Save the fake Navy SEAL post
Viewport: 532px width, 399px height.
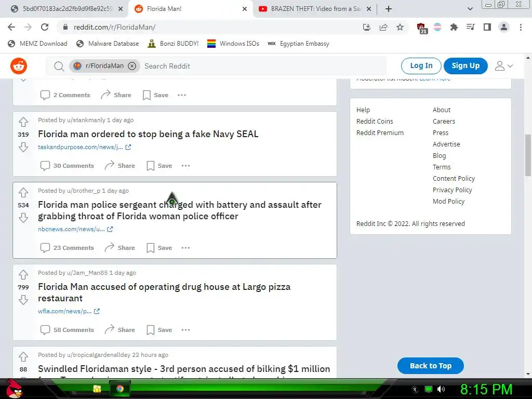(159, 166)
